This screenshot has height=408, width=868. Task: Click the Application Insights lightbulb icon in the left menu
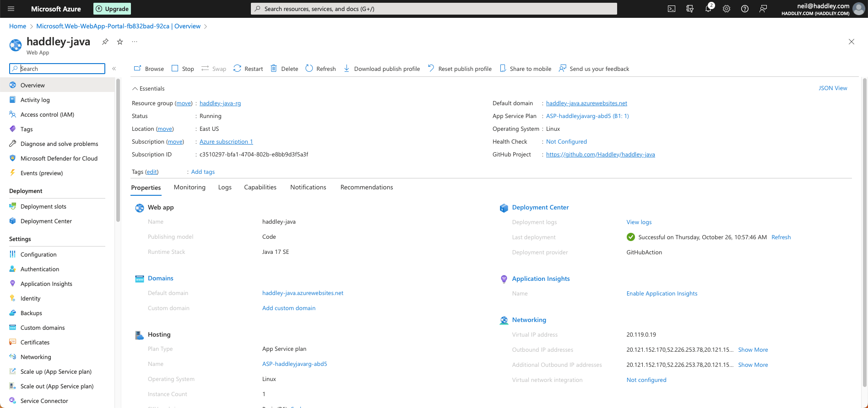tap(13, 284)
